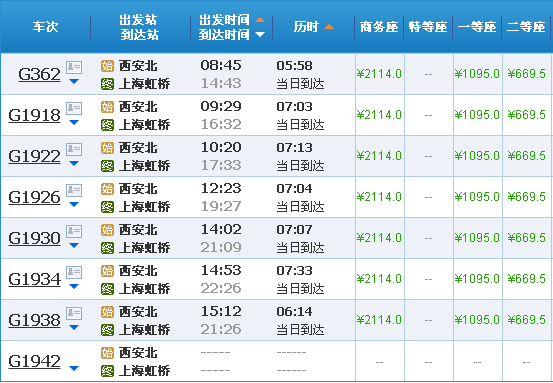The width and height of the screenshot is (553, 383).
Task: Expand stop details arrow for G1918
Action: click(74, 122)
